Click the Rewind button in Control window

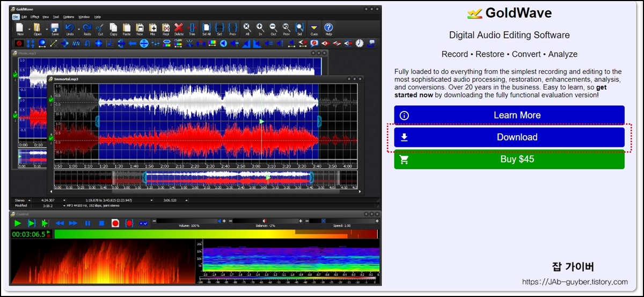(x=60, y=223)
